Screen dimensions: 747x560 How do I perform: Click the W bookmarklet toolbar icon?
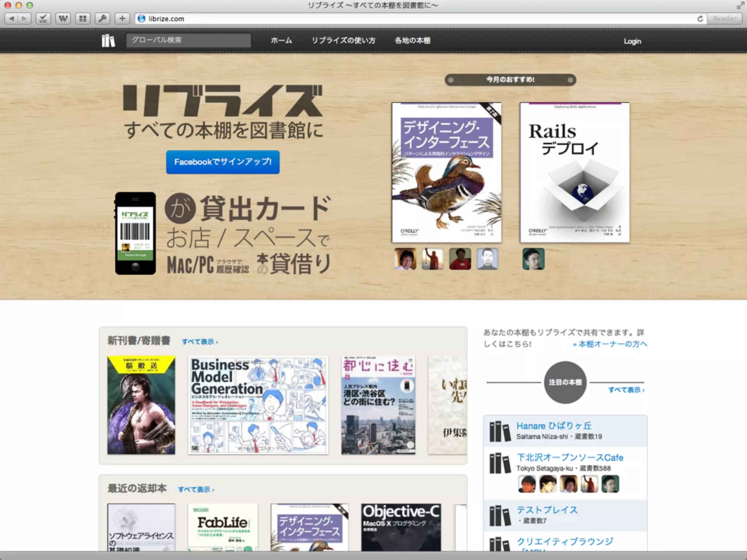[63, 19]
